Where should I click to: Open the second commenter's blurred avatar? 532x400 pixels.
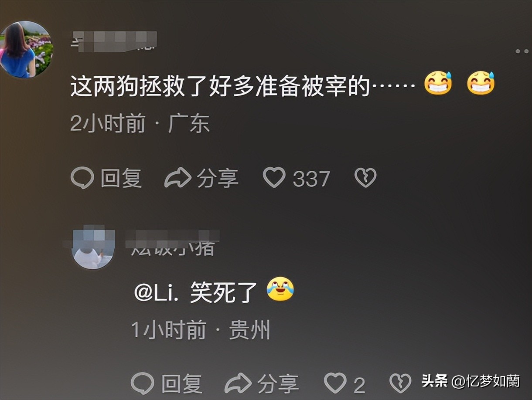[x=93, y=247]
